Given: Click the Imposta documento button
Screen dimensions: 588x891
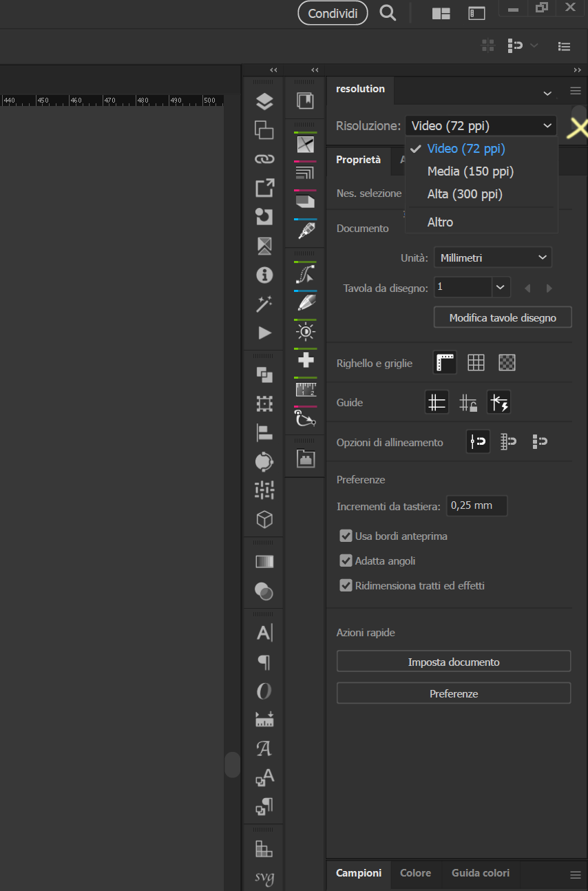Looking at the screenshot, I should tap(453, 660).
